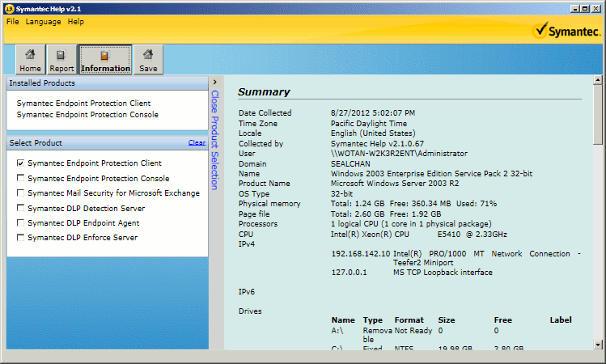
Task: Click loopback address 127.0.0.1
Action: coord(349,273)
